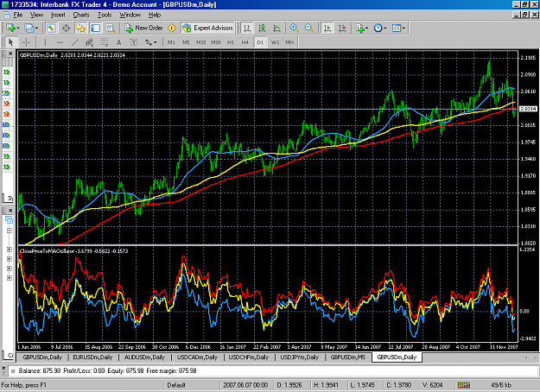540x392 pixels.
Task: Select the arrow cursor tool
Action: tap(10, 42)
